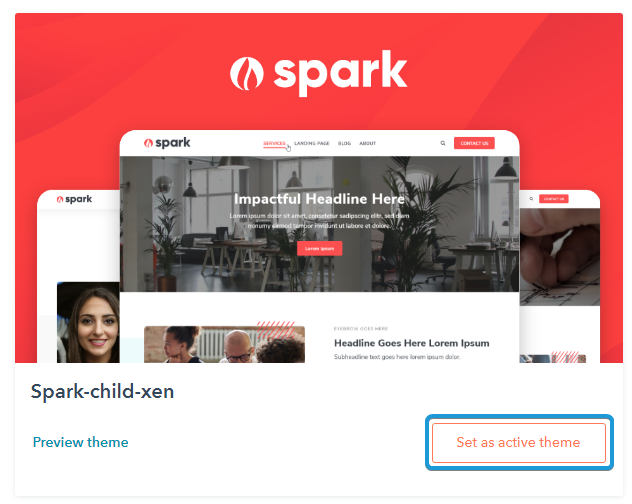
Task: Click the Spark-child-xen theme title
Action: click(102, 392)
